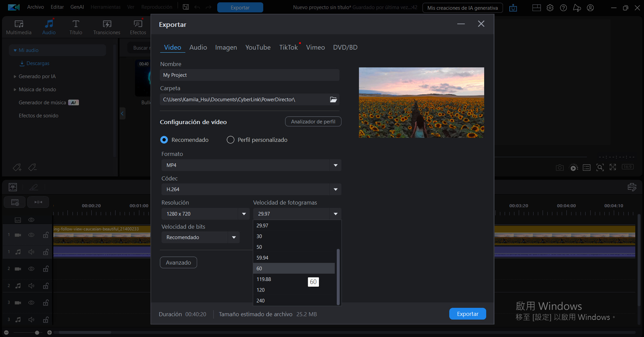
Task: Collapse the Mi audio section
Action: coord(15,50)
